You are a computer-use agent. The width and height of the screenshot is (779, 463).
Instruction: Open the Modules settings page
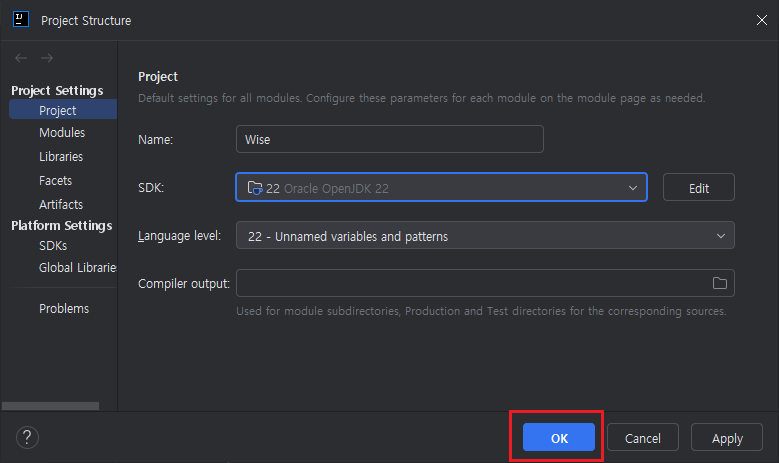[x=62, y=133]
